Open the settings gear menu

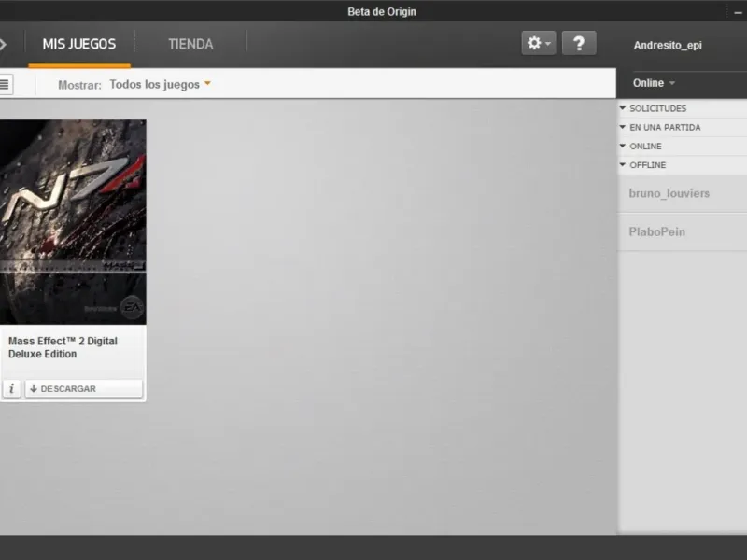tap(539, 43)
